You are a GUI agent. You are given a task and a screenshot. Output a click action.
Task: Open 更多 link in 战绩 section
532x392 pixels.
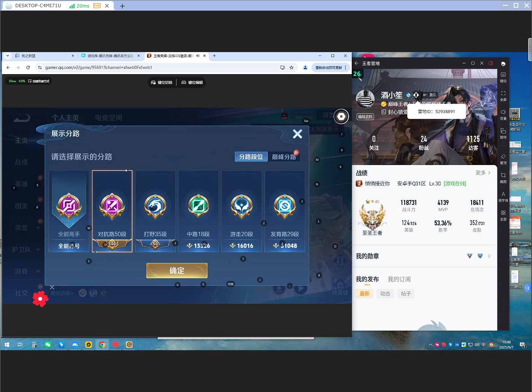(x=483, y=173)
